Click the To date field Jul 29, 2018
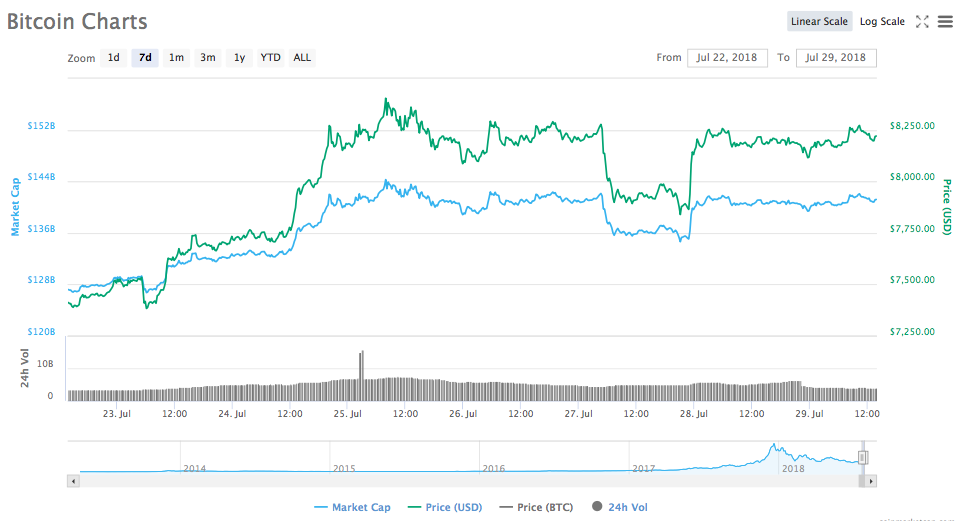This screenshot has height=521, width=963. [x=836, y=58]
